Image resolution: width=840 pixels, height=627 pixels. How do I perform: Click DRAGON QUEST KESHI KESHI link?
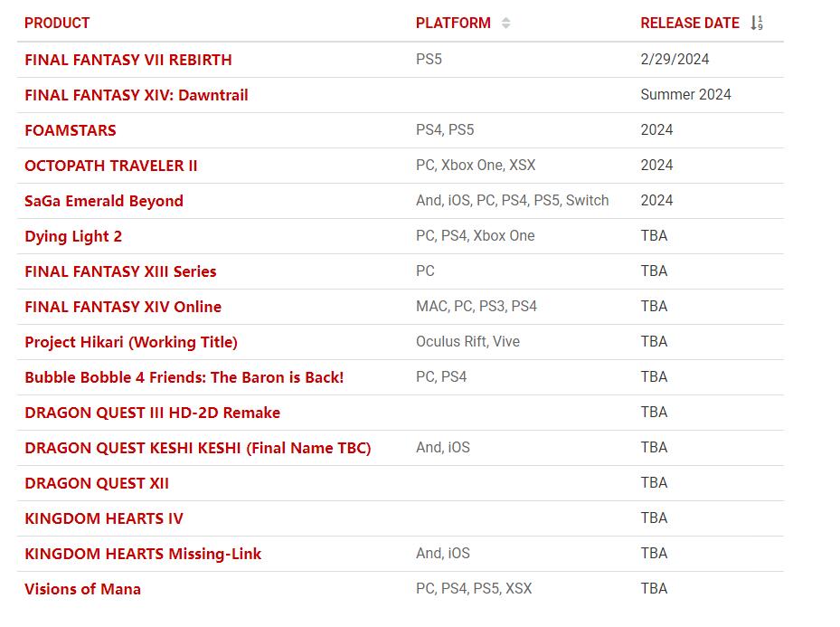(198, 448)
